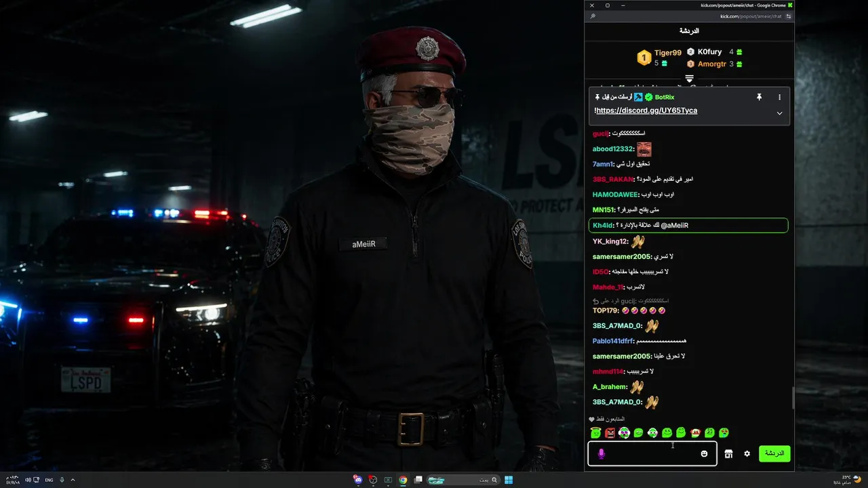Click username A_brahem in chat
The image size is (868, 488).
coord(610,387)
